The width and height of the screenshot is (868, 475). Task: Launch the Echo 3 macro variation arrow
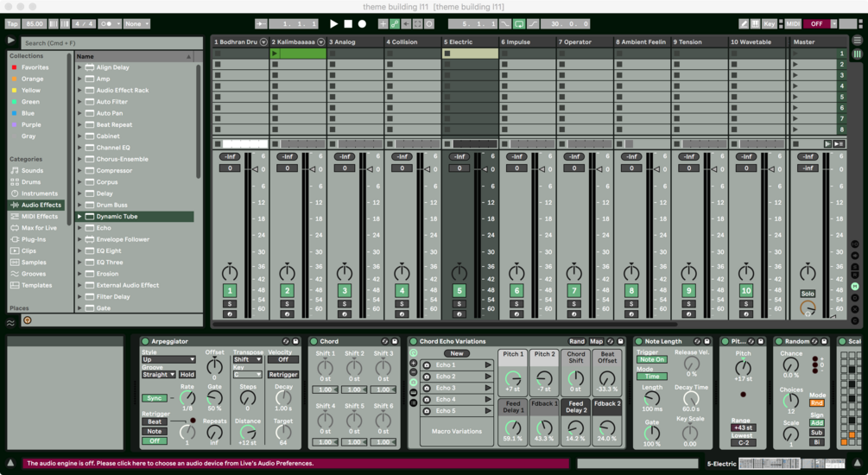tap(488, 388)
